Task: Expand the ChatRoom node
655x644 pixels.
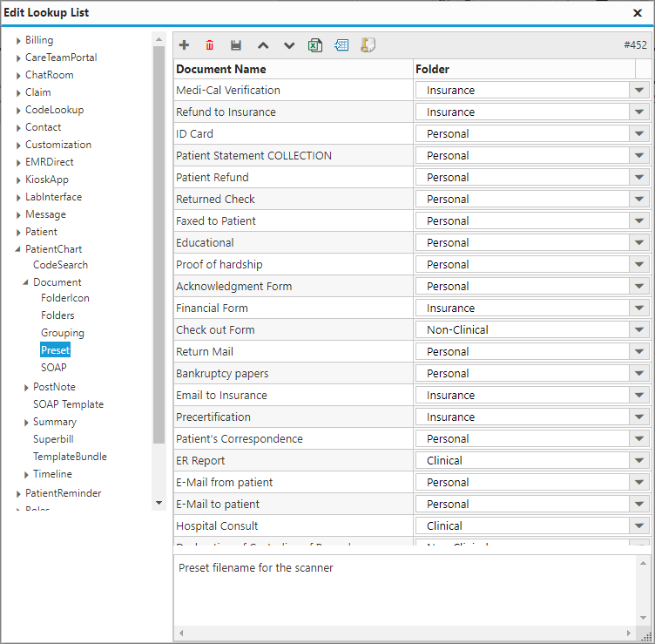Action: 18,76
